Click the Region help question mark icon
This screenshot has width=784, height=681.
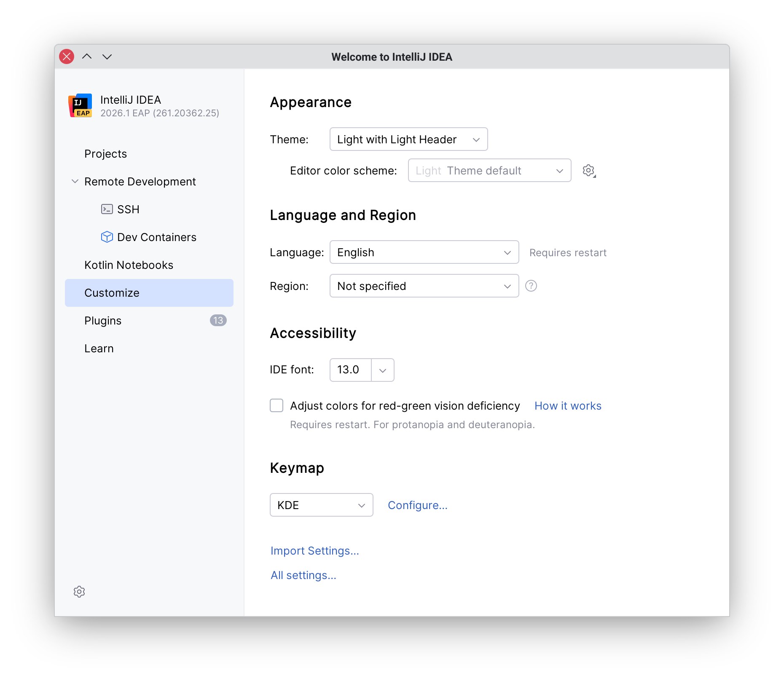click(531, 286)
